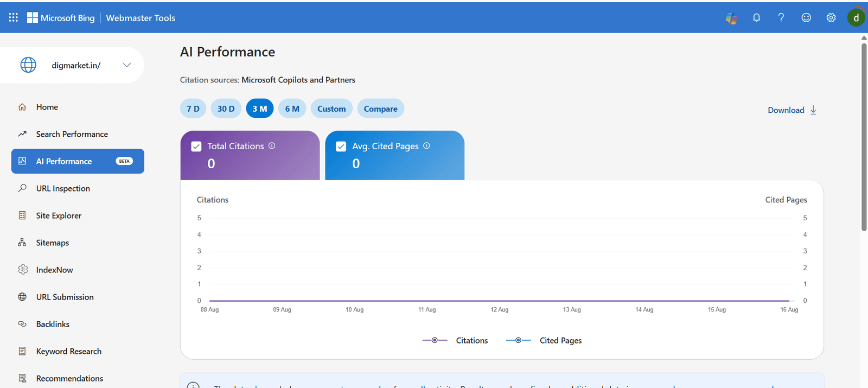Click the scrollbar up arrow

tap(864, 38)
